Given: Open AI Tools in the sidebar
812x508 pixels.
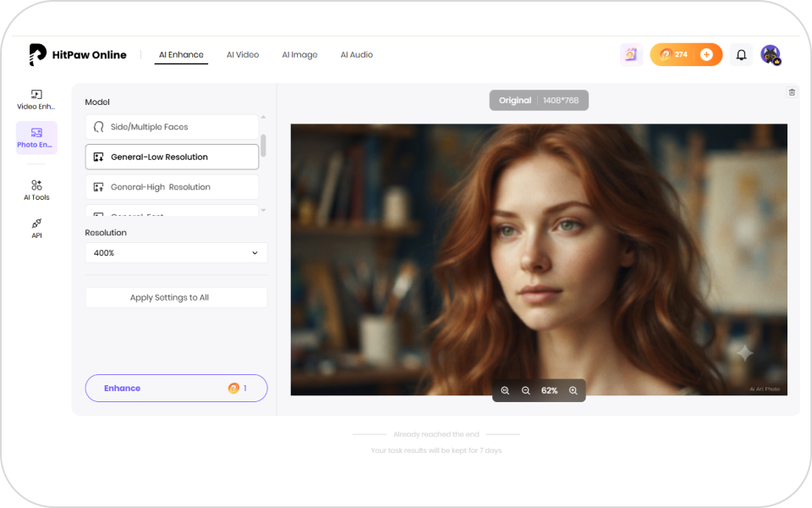Looking at the screenshot, I should pos(36,190).
